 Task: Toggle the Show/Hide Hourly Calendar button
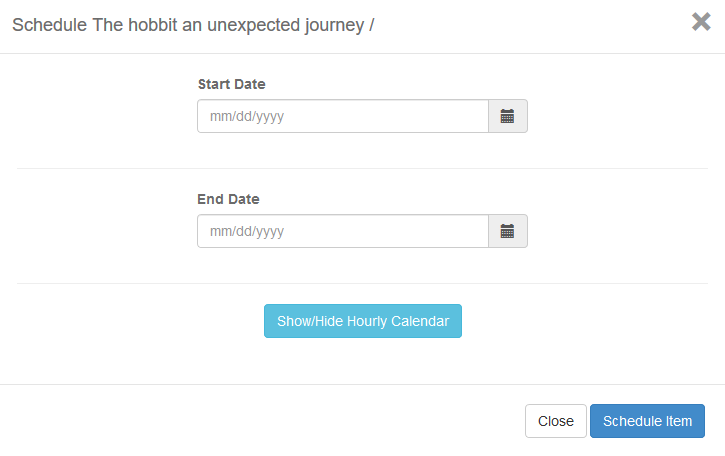(363, 321)
